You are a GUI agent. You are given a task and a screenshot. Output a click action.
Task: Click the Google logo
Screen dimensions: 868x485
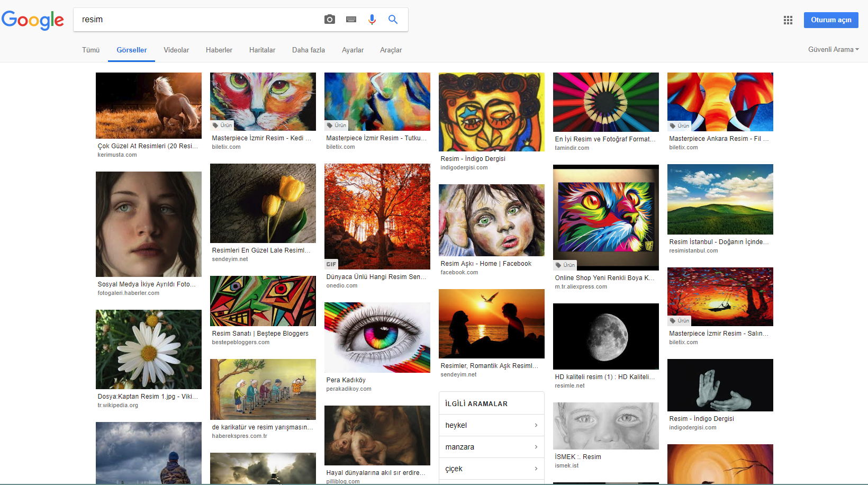click(33, 20)
